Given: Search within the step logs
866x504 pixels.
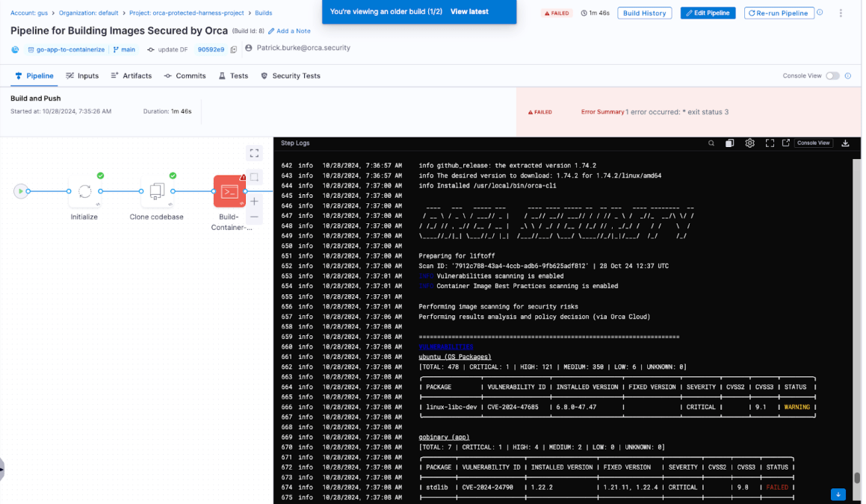Looking at the screenshot, I should point(711,143).
